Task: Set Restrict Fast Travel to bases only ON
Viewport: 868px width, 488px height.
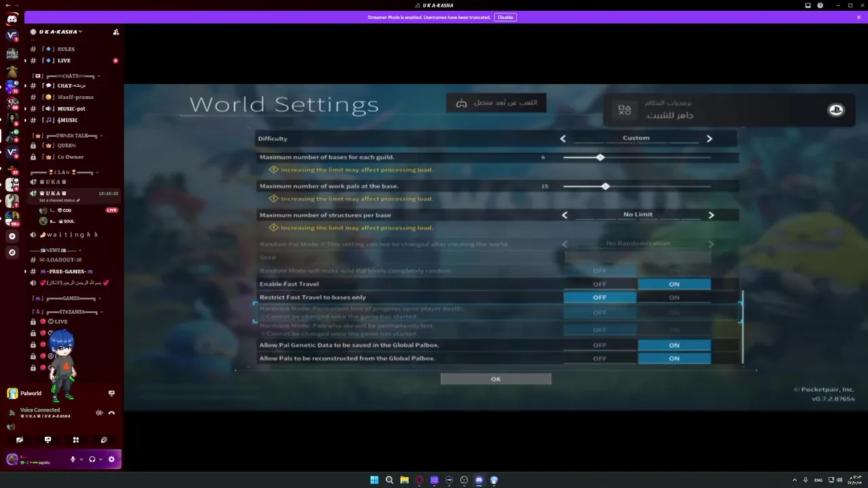Action: (674, 297)
